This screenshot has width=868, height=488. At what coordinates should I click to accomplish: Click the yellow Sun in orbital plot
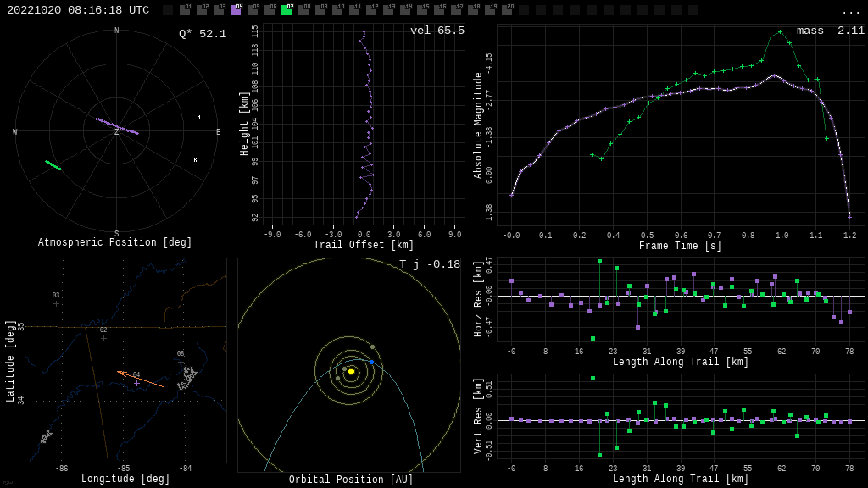[x=351, y=371]
